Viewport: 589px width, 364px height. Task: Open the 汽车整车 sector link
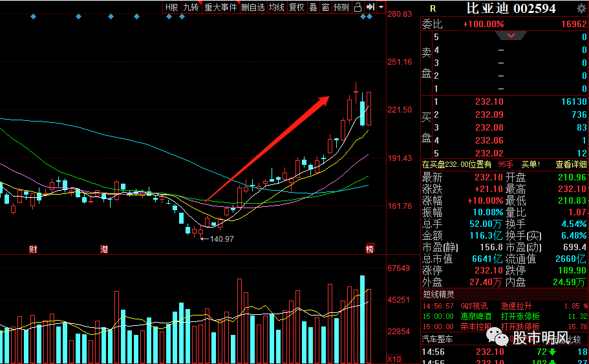tap(438, 339)
